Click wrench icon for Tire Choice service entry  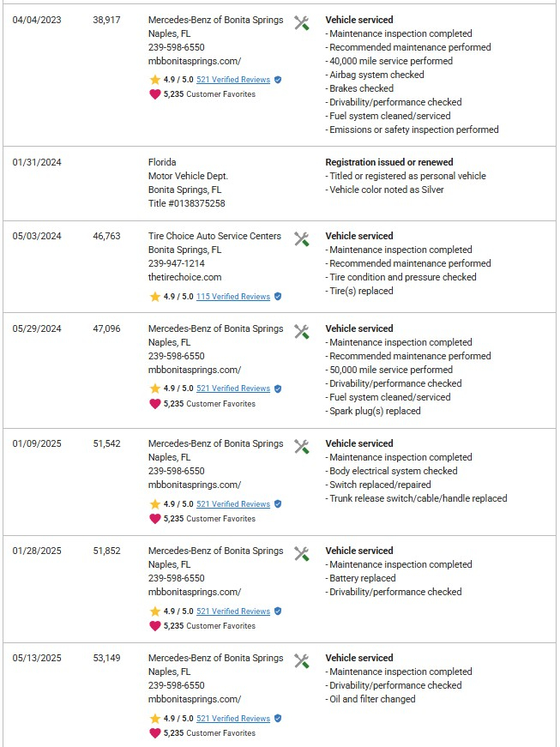[301, 239]
